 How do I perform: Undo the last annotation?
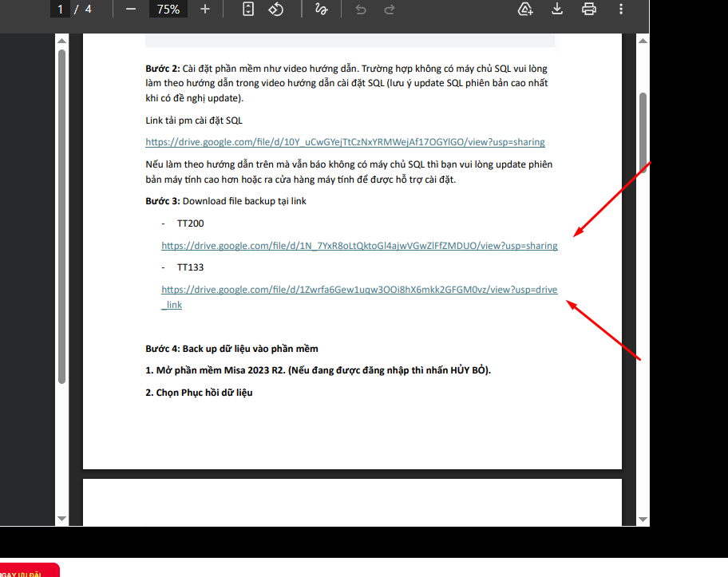[361, 9]
